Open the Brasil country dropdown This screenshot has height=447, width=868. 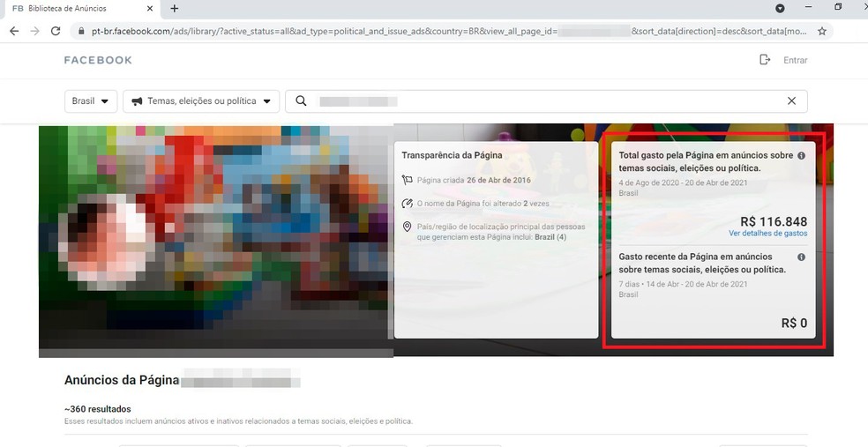(91, 101)
